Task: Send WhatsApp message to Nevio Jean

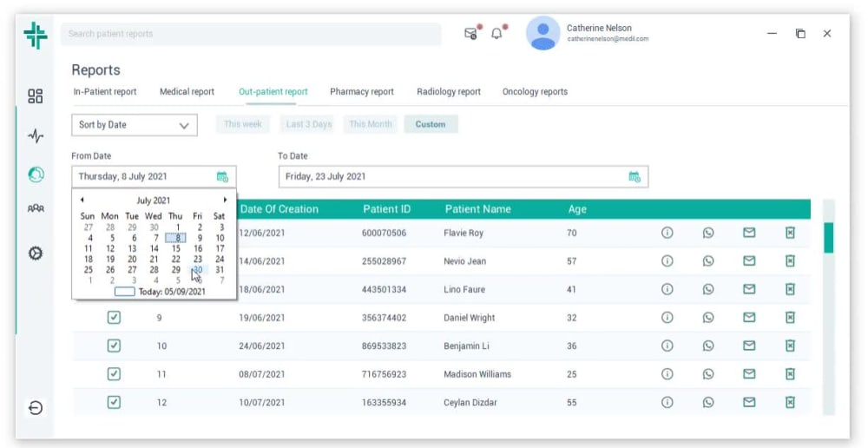Action: click(x=708, y=260)
